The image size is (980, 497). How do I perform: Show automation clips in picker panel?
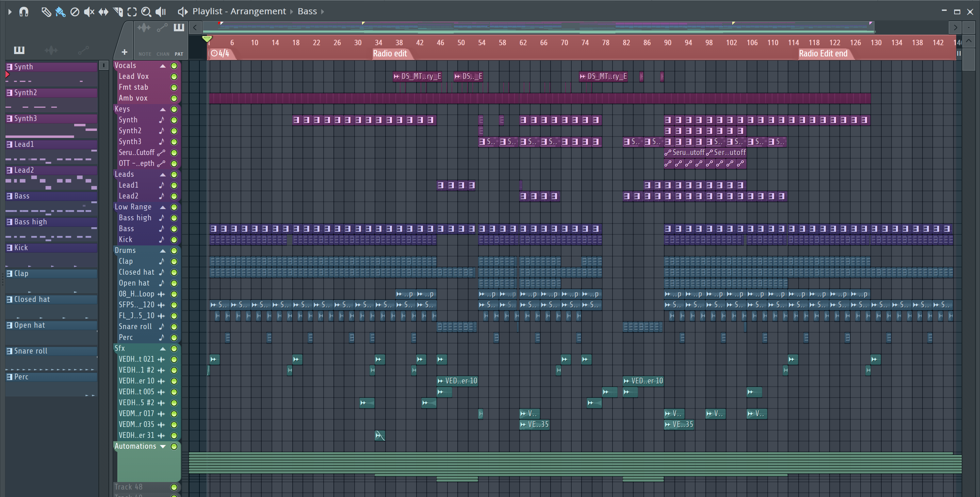(x=83, y=50)
